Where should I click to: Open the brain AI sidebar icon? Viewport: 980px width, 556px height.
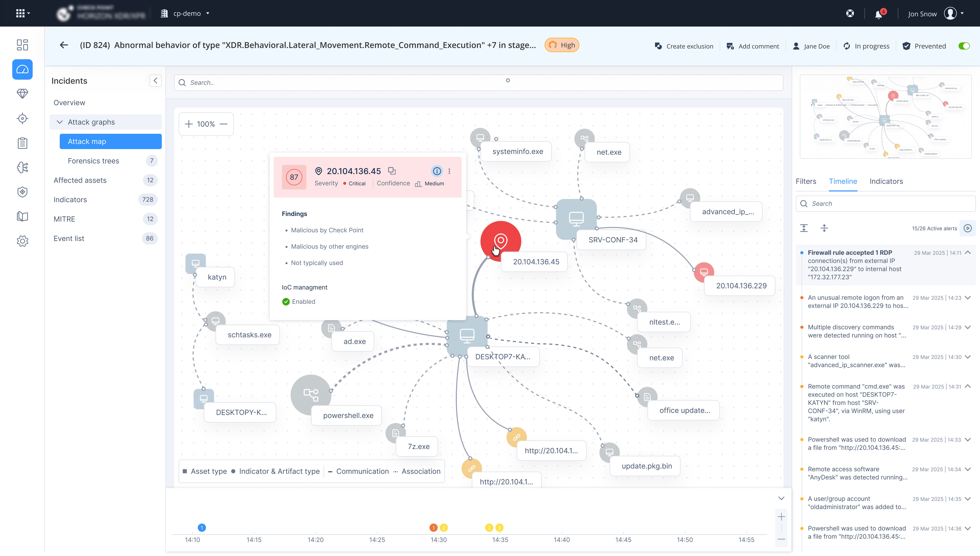click(x=22, y=167)
